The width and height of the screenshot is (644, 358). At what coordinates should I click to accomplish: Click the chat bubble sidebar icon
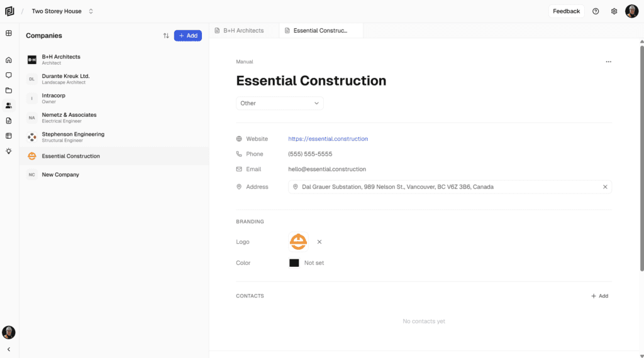tap(9, 75)
